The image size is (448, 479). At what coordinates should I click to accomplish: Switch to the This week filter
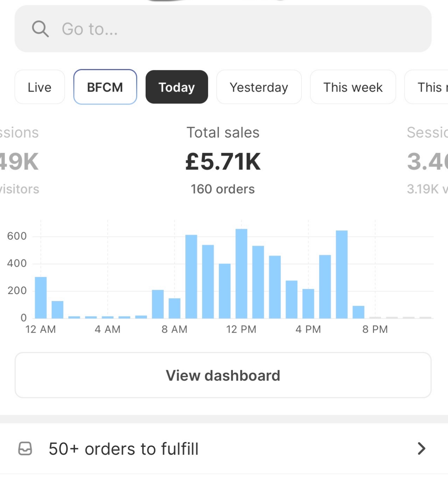point(353,87)
